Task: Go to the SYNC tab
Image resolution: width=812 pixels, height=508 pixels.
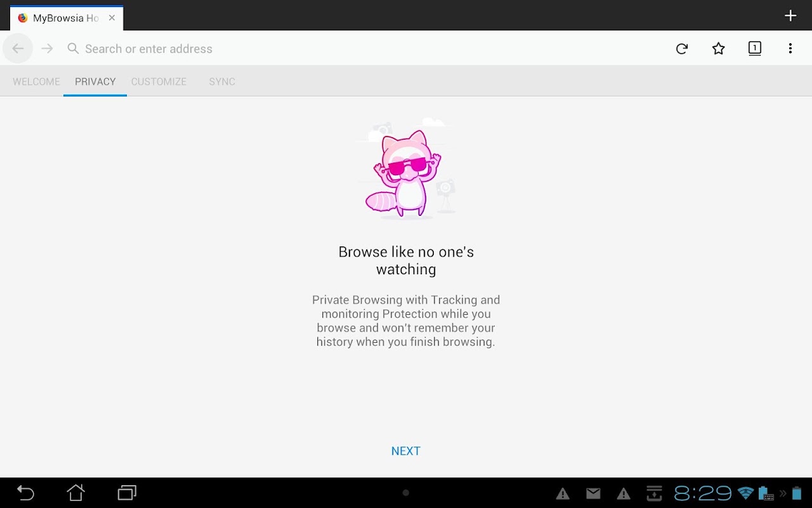Action: 222,81
